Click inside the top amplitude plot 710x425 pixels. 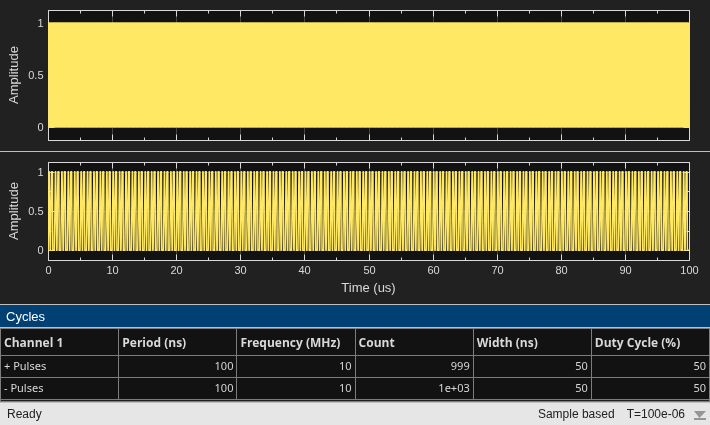369,75
